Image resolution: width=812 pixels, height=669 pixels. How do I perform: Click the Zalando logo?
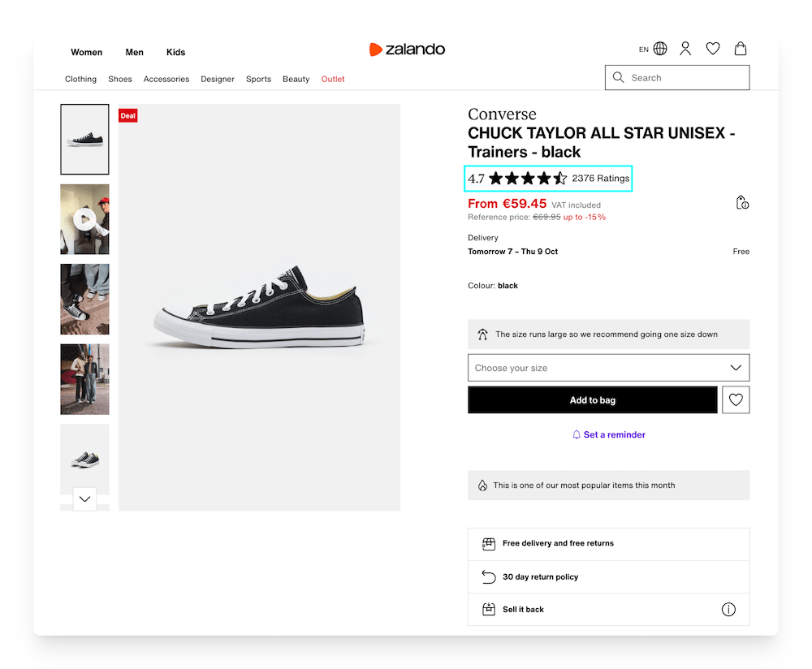point(407,50)
